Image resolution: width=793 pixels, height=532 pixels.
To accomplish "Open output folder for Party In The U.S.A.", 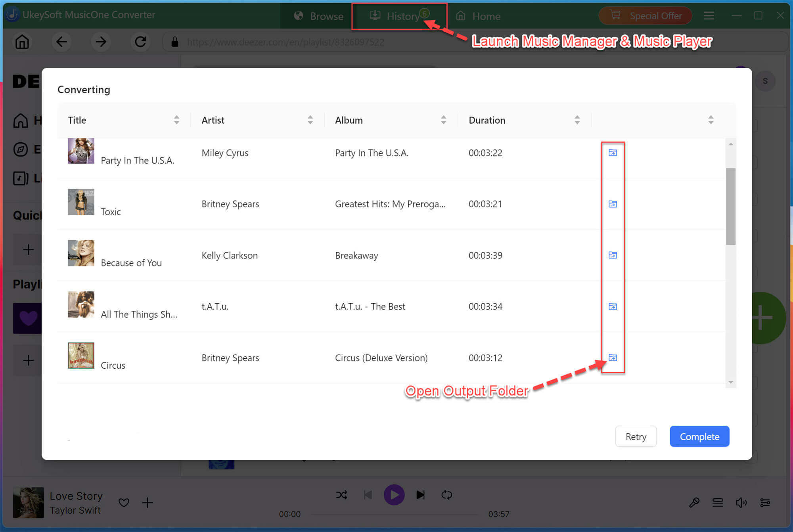I will pyautogui.click(x=613, y=153).
